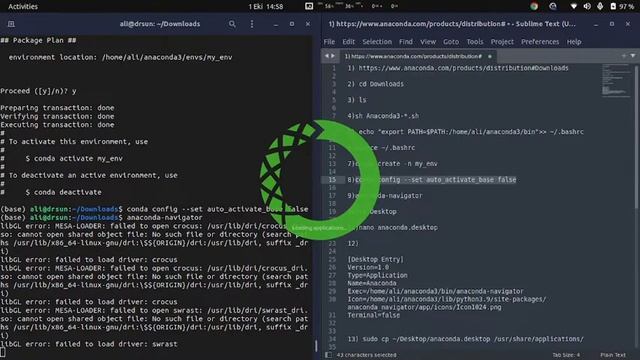Screen dimensions: 640x360
Task: Click '43 characters selected' in the status bar
Action: [x=366, y=355]
